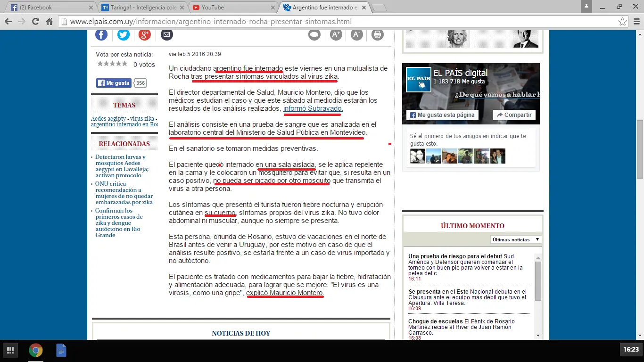
Task: Click the TEMAS section heading
Action: tap(124, 105)
